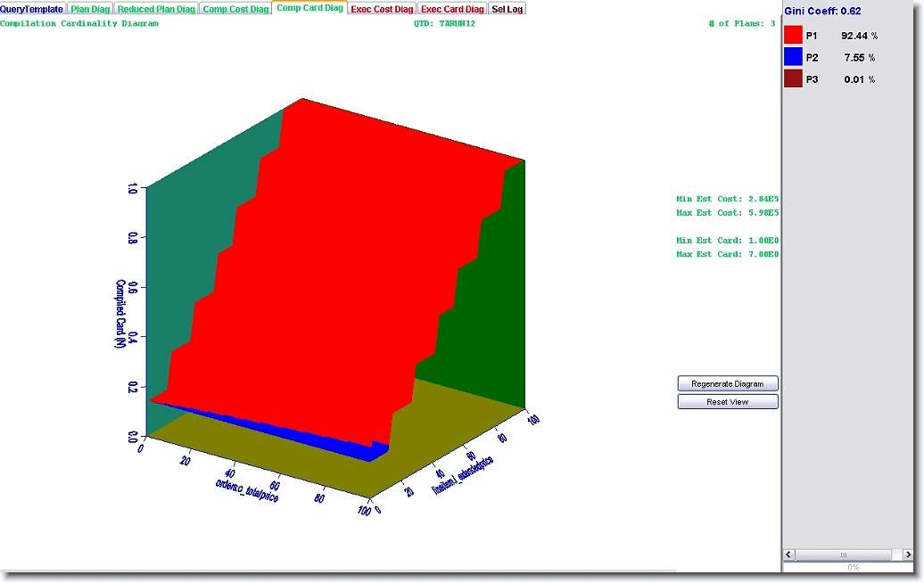Screen dimensions: 924x583
Task: Show the Exec Card Diag tab
Action: 452,9
